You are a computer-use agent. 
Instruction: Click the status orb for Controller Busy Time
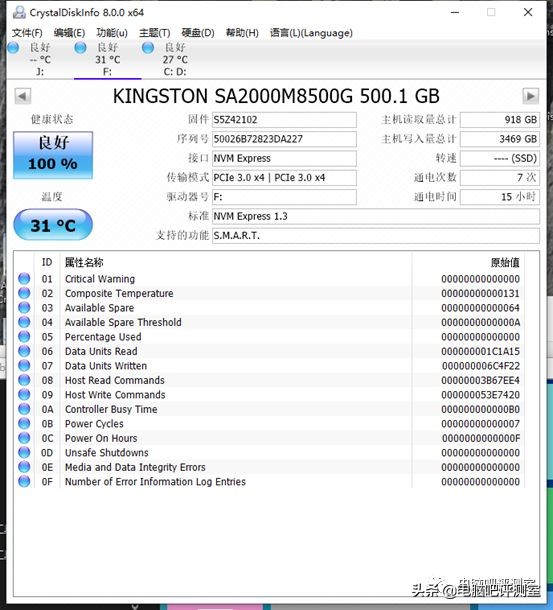coord(24,409)
